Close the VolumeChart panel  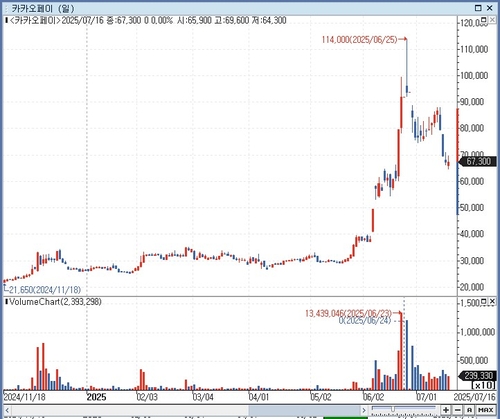click(492, 301)
